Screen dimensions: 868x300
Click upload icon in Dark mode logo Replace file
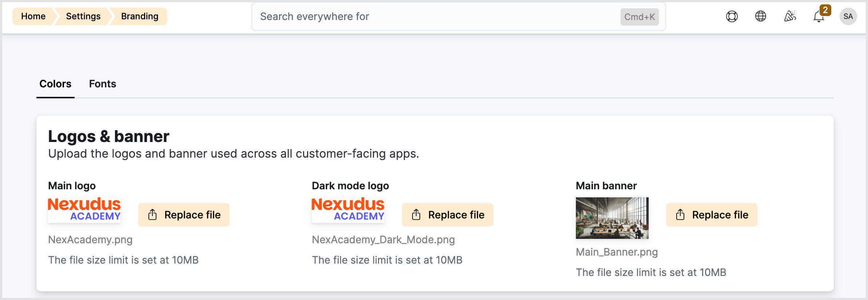pos(416,215)
